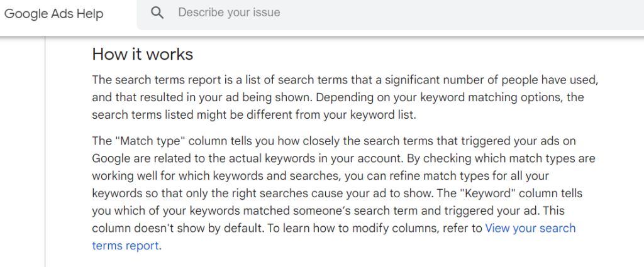Image resolution: width=644 pixels, height=267 pixels.
Task: Select the 'How it works' heading
Action: [143, 54]
